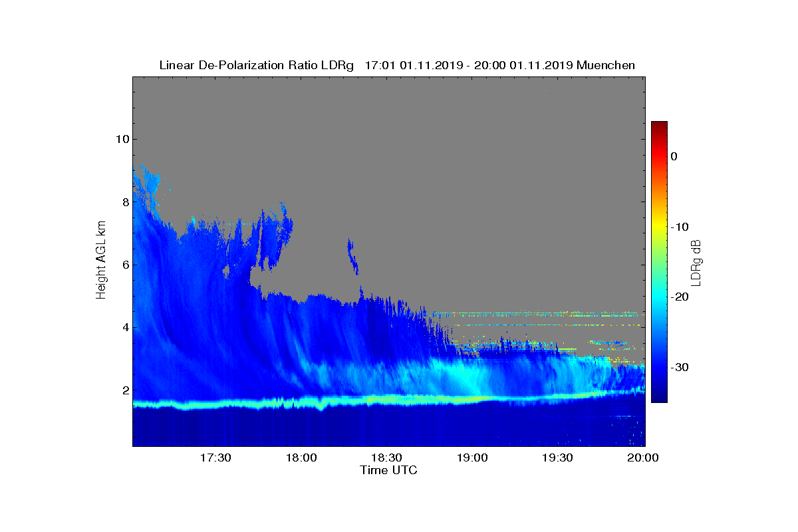
Task: Click the plot title 'Linear De-Polarization Ratio LDRg'
Action: (257, 65)
